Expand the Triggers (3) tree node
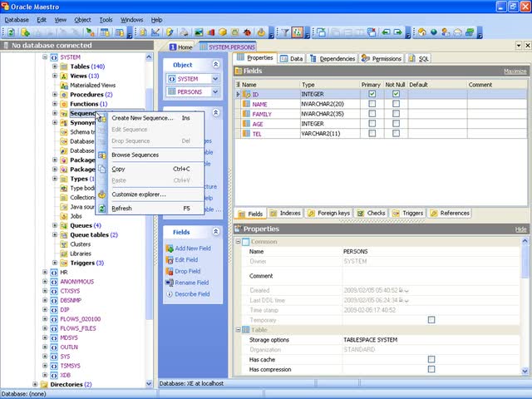Viewport: 532px width, 399px height. click(55, 263)
